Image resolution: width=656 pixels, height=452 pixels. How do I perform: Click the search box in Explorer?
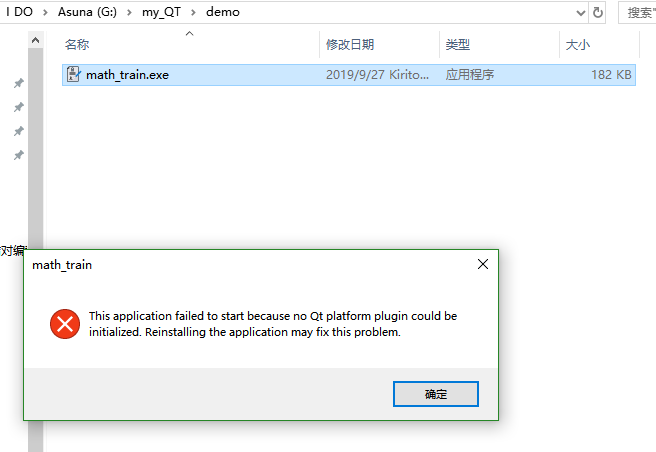pyautogui.click(x=638, y=13)
